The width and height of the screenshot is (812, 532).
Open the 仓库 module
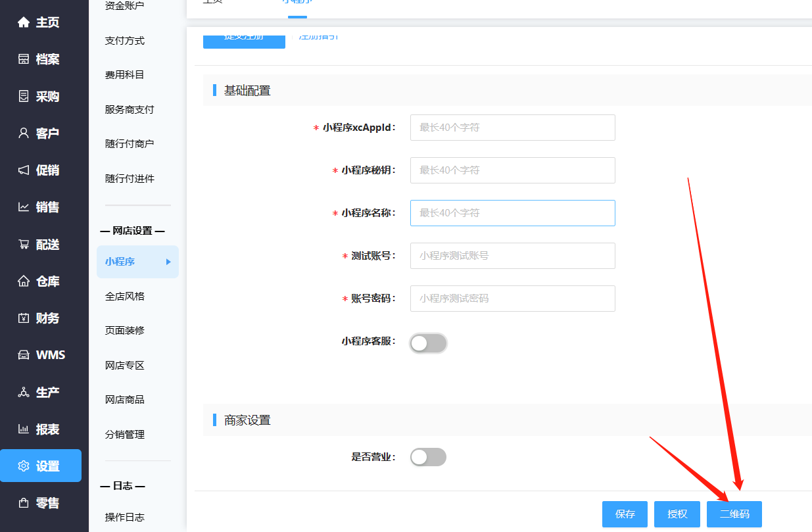(39, 281)
